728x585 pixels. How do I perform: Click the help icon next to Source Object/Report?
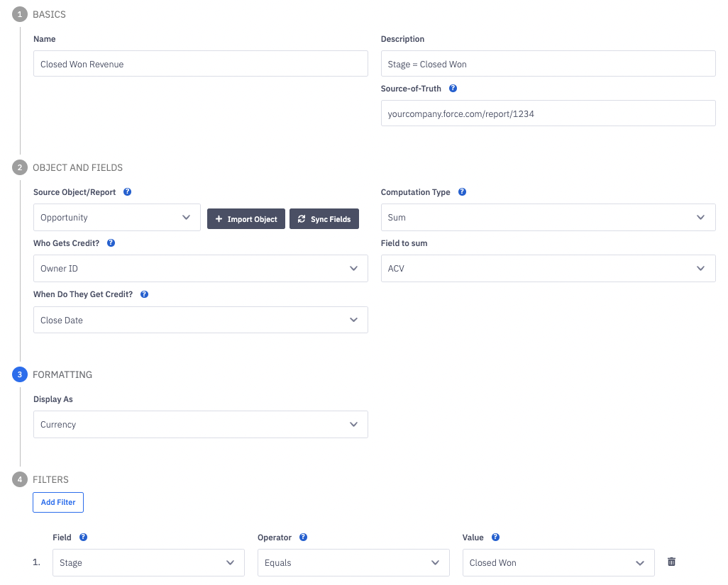[x=128, y=192]
